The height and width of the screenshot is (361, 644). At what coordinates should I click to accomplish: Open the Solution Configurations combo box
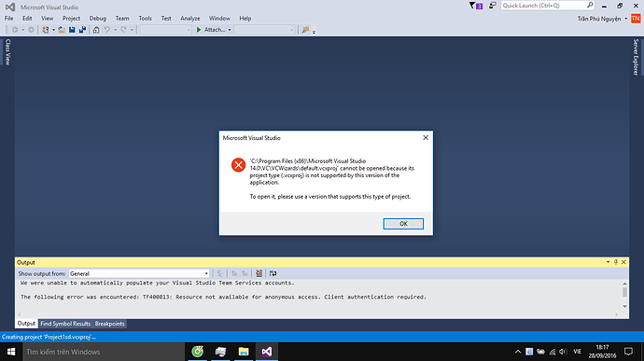pyautogui.click(x=165, y=30)
